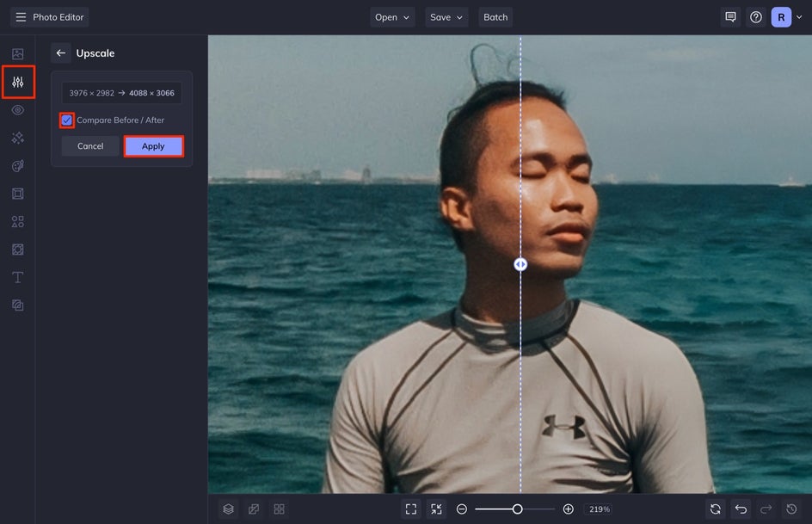Open the Graphics shapes icon in sidebar
Image resolution: width=812 pixels, height=524 pixels.
click(18, 221)
